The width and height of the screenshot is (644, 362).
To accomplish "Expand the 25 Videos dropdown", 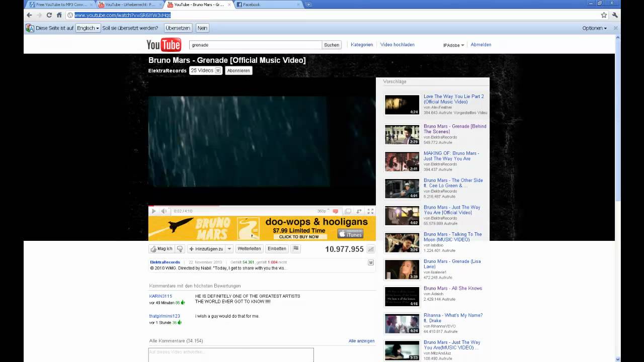I will coord(206,70).
